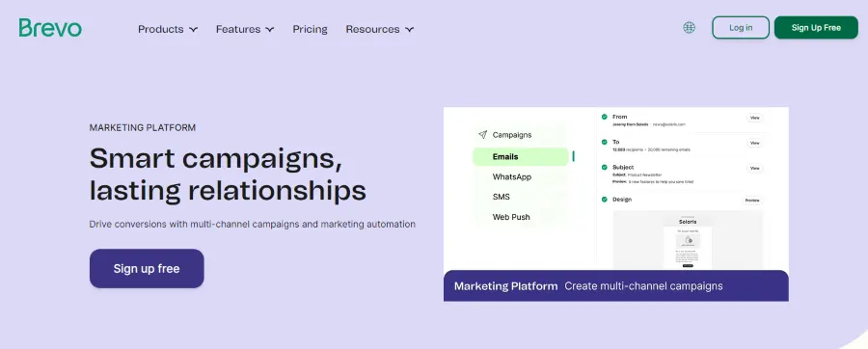
Task: Click green checkmark next to To
Action: pyautogui.click(x=605, y=142)
